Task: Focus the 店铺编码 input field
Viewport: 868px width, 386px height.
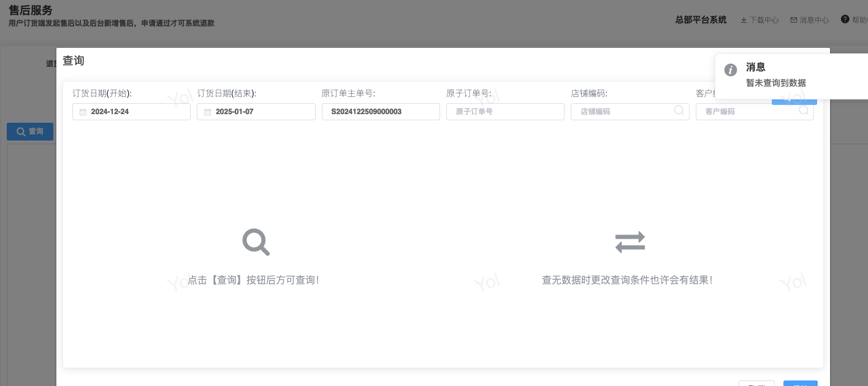Action: point(630,112)
